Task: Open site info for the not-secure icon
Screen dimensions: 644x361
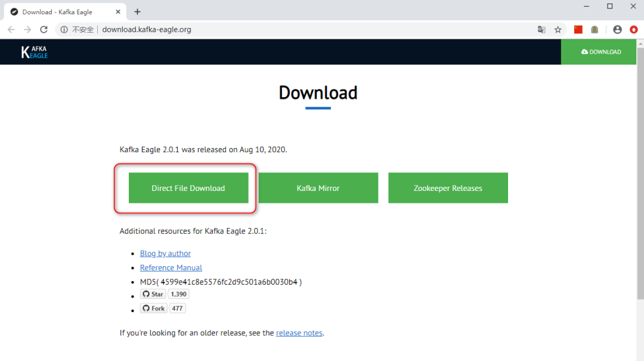Action: 64,30
